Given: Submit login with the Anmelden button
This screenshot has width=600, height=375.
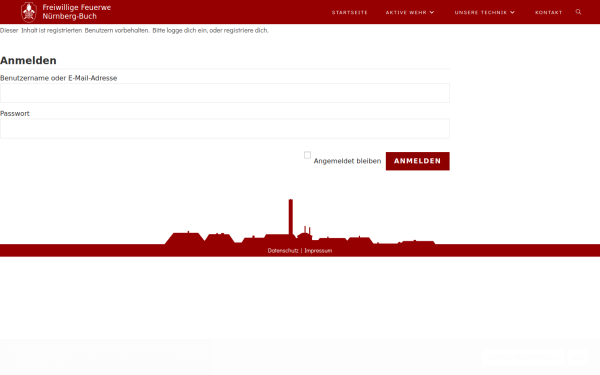Looking at the screenshot, I should [417, 161].
